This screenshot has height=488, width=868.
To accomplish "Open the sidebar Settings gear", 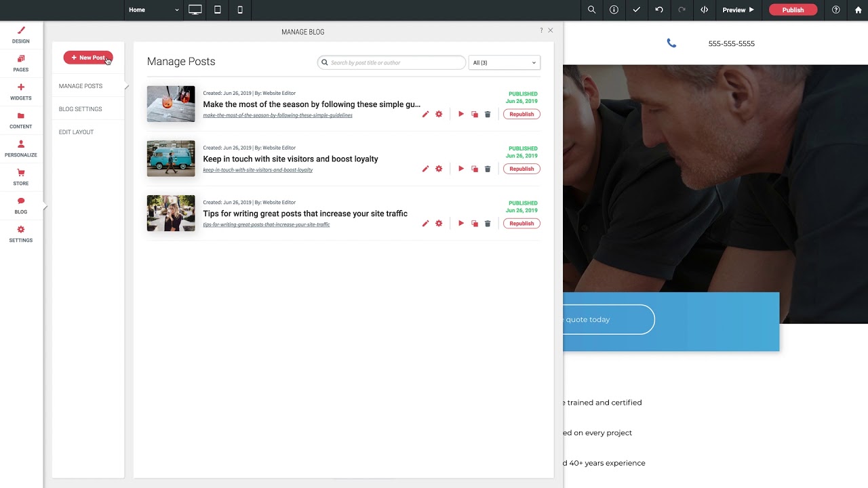I will click(x=21, y=235).
